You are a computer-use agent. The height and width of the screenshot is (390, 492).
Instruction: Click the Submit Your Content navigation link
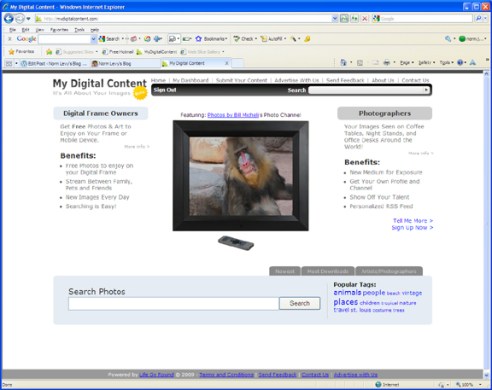click(241, 80)
